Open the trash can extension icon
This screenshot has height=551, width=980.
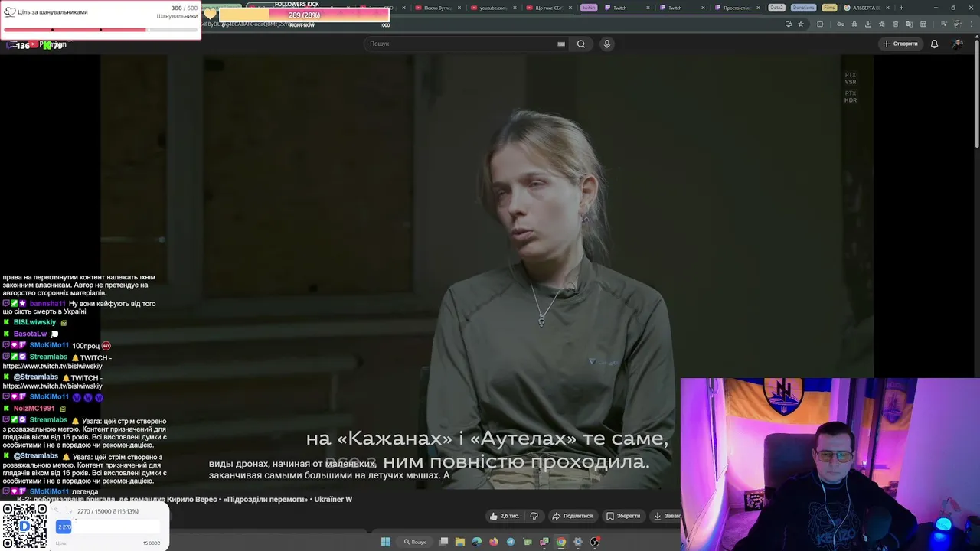tap(896, 24)
